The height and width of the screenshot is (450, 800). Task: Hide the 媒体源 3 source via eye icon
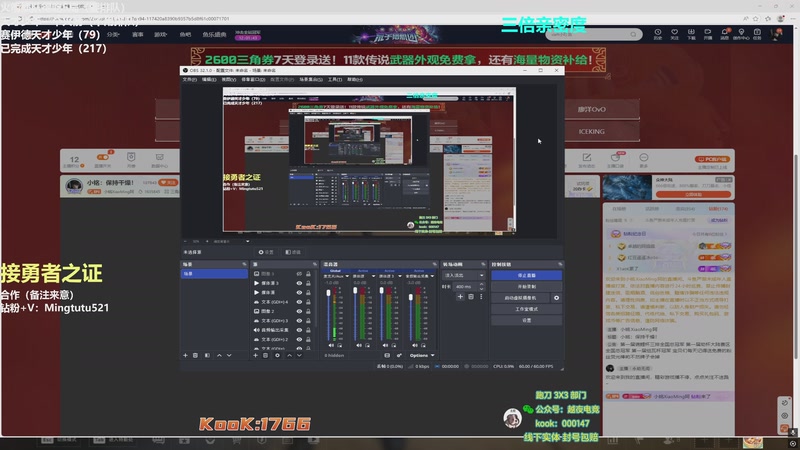click(x=299, y=283)
